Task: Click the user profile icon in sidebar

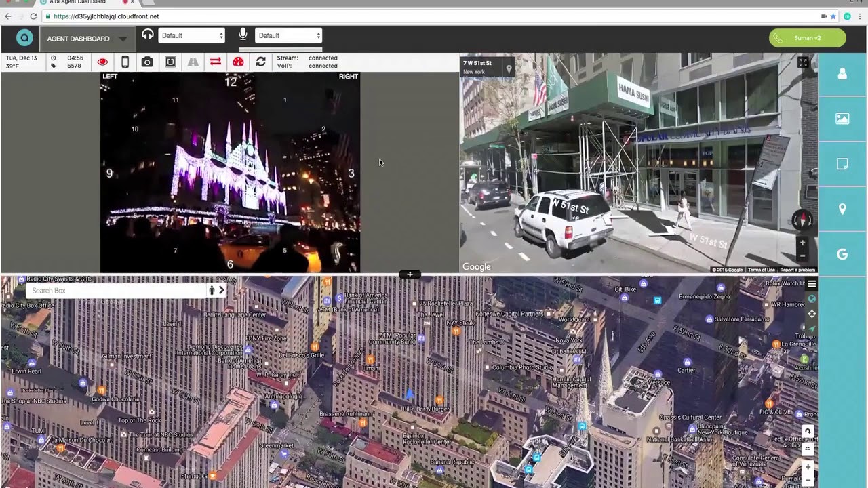Action: click(842, 74)
